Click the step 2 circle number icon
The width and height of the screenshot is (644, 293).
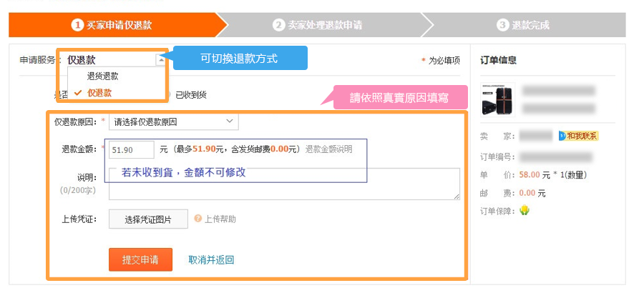click(x=278, y=25)
